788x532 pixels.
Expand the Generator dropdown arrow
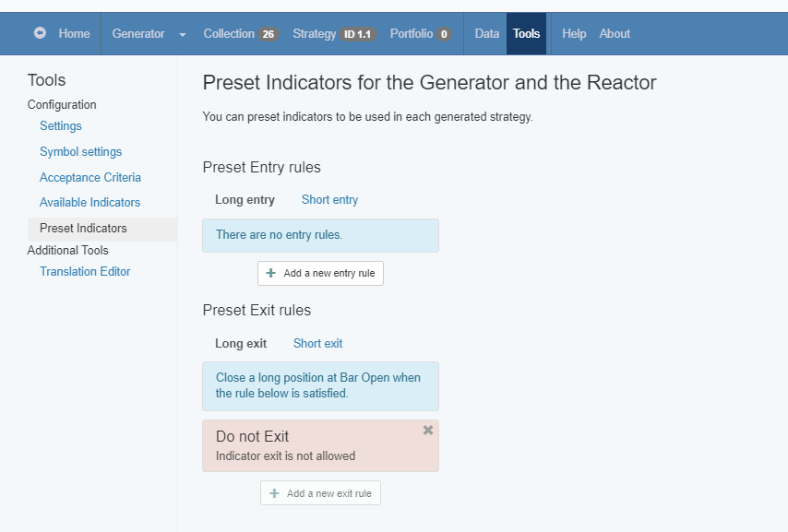pos(183,34)
